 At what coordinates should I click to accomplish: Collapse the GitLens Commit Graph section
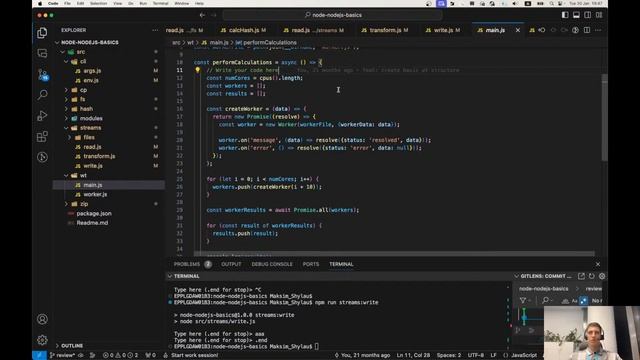click(x=543, y=276)
